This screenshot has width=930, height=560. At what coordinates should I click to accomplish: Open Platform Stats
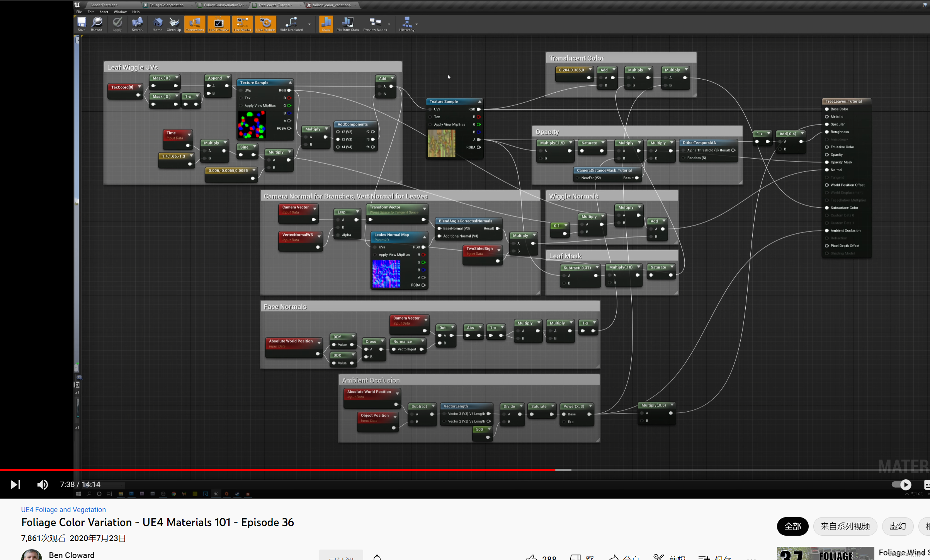347,24
